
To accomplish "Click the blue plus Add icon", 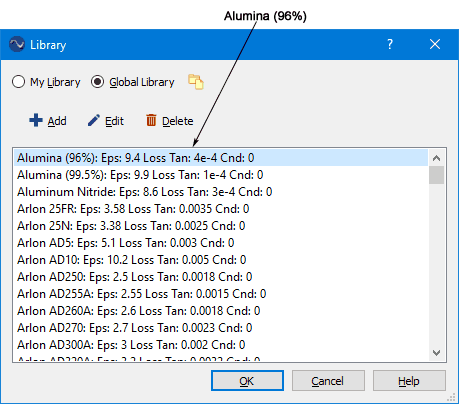I will (36, 121).
